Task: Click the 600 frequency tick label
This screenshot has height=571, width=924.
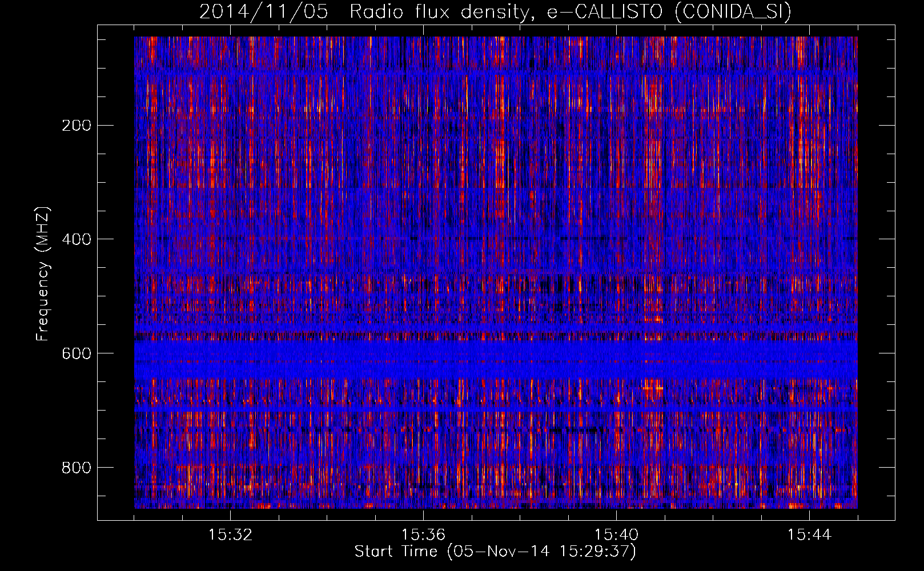Action: click(x=76, y=354)
